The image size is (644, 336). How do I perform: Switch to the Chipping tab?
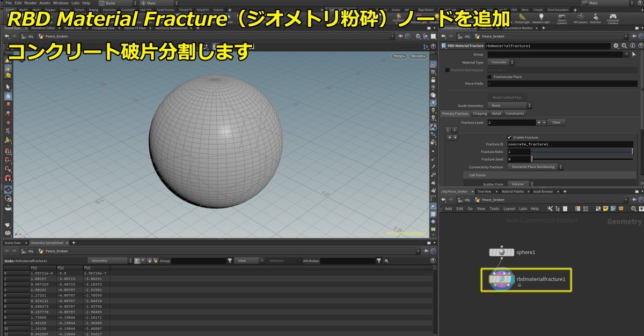(480, 114)
